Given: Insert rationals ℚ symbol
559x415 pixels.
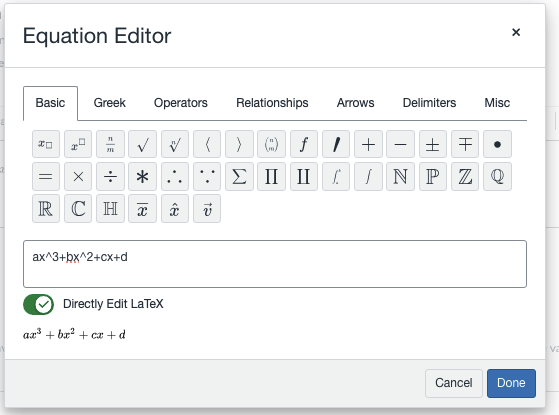Looking at the screenshot, I should pos(497,176).
